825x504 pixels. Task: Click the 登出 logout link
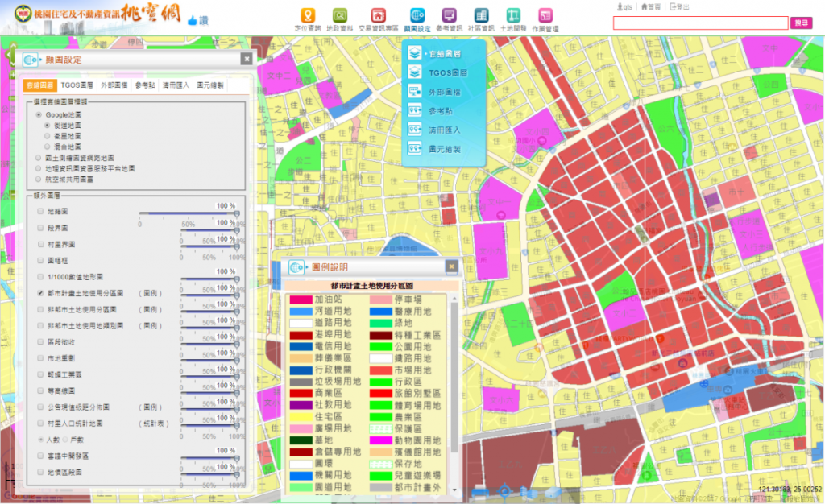point(679,6)
